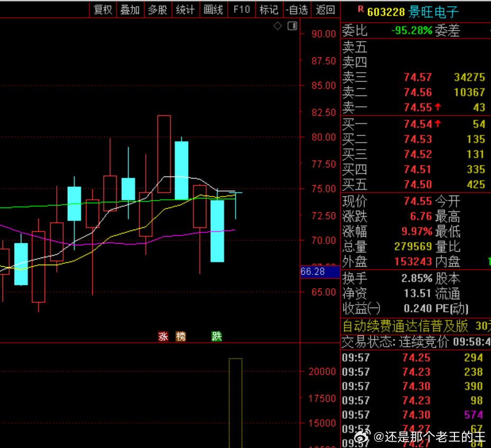This screenshot has height=448, width=491.
Task: Select stock code 603228
Action: [386, 12]
